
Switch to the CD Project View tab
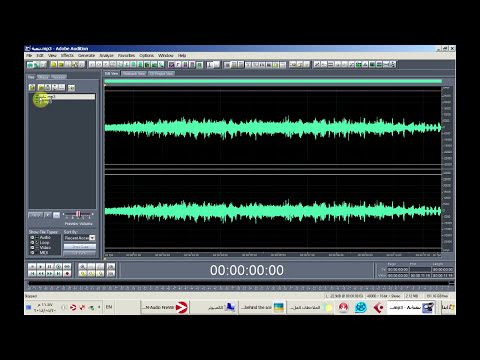pos(161,73)
